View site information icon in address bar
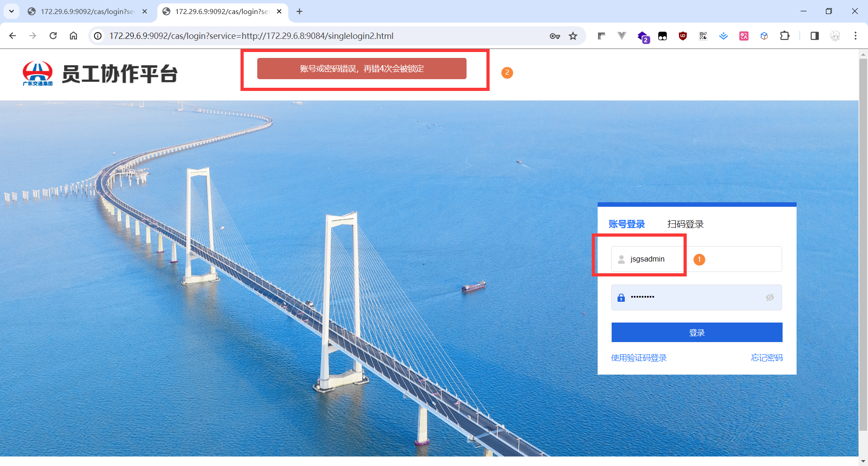Viewport: 868px width, 466px height. click(x=98, y=36)
